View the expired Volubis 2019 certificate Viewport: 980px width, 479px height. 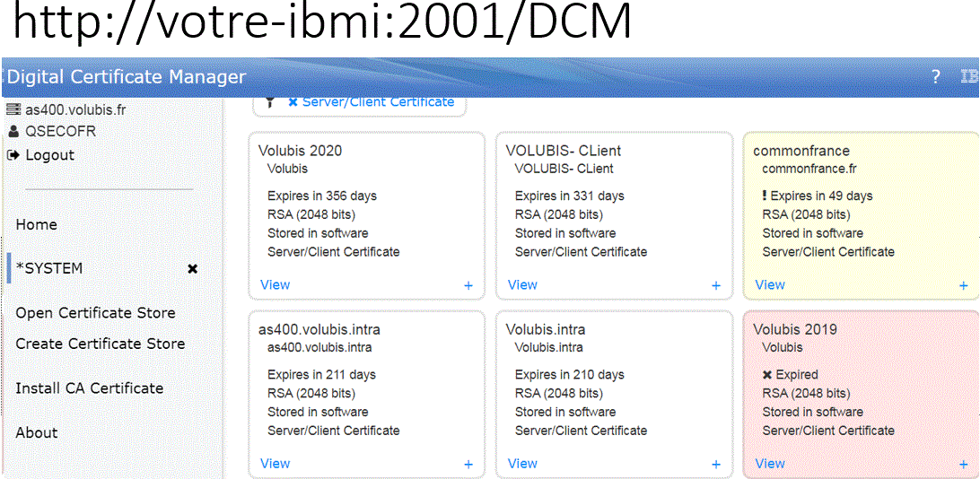click(770, 464)
